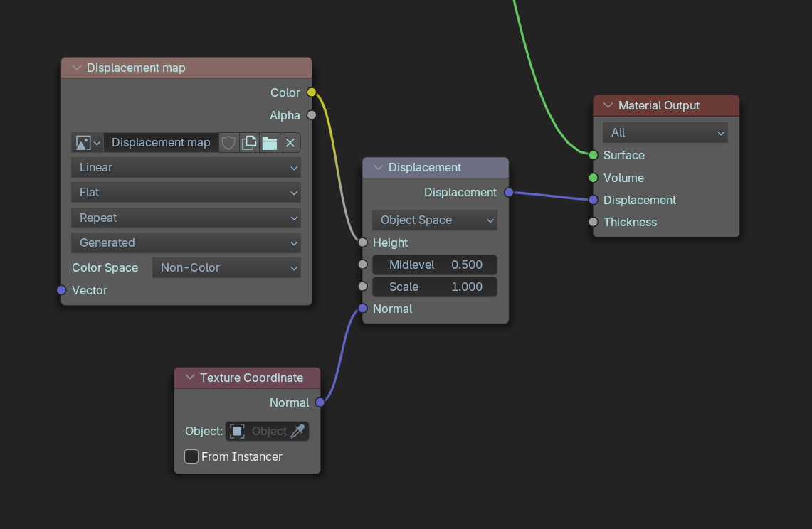Open image file with folder icon

pos(269,143)
